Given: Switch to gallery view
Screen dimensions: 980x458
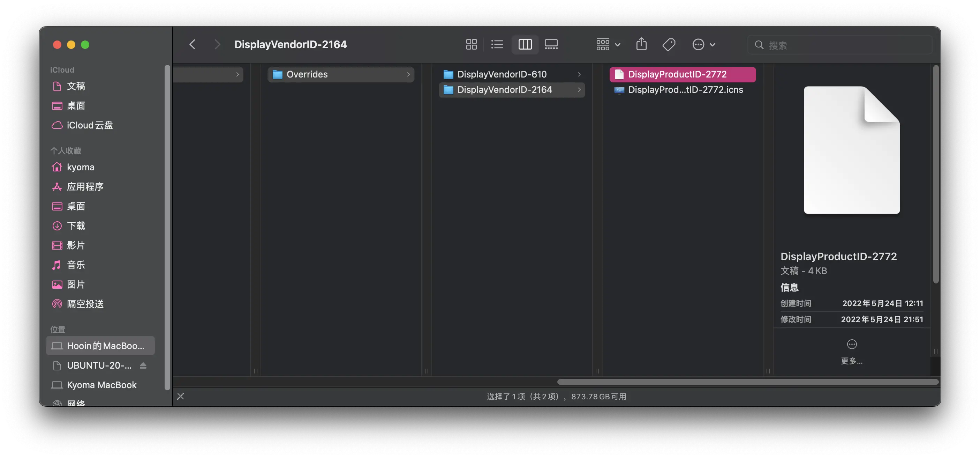Looking at the screenshot, I should tap(551, 45).
